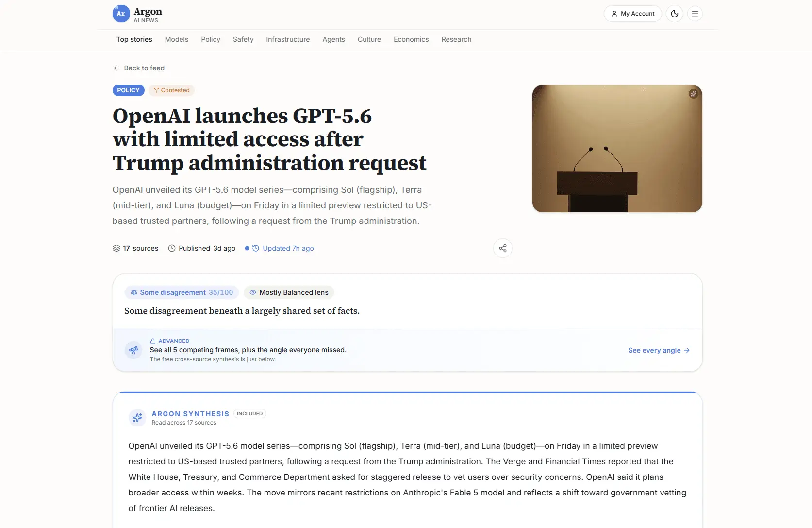Viewport: 812px width, 528px height.
Task: Open the Economics section
Action: pos(411,39)
